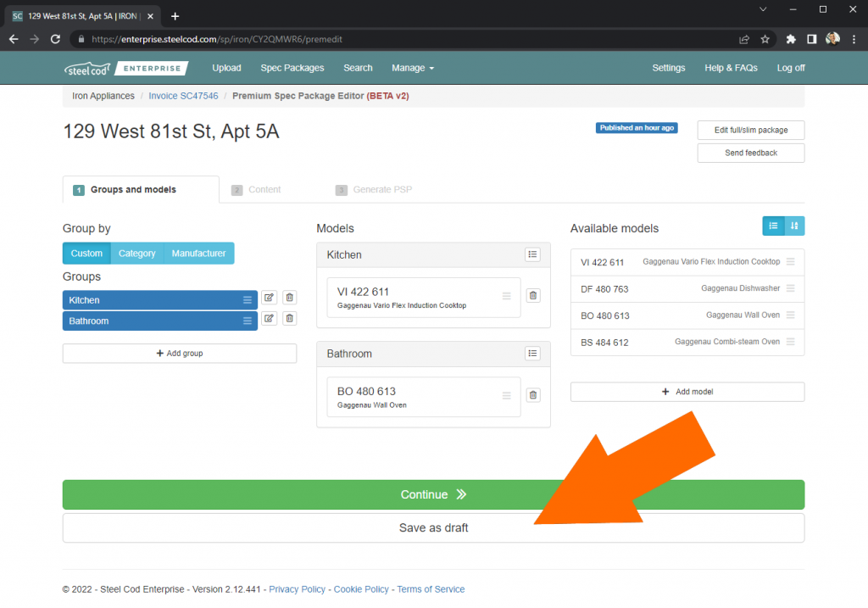Group by Custom
868x608 pixels.
point(86,253)
